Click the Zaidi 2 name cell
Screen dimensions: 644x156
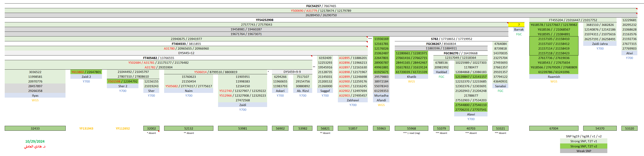tap(86, 77)
